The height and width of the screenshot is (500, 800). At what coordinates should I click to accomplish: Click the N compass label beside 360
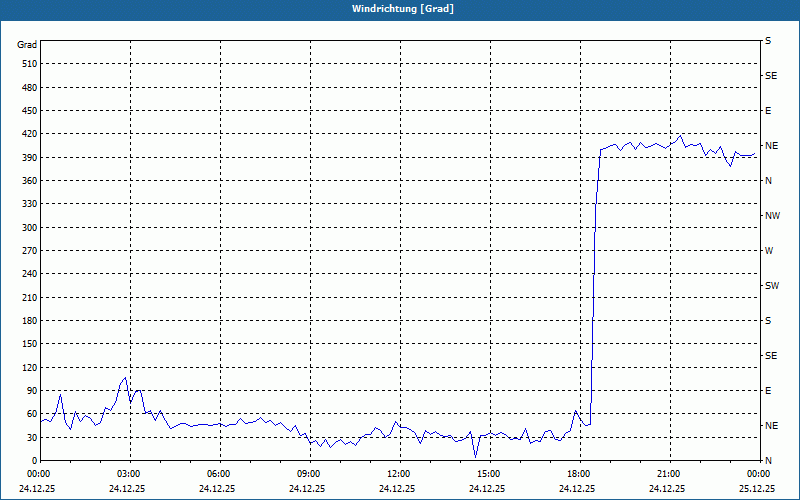tap(768, 181)
